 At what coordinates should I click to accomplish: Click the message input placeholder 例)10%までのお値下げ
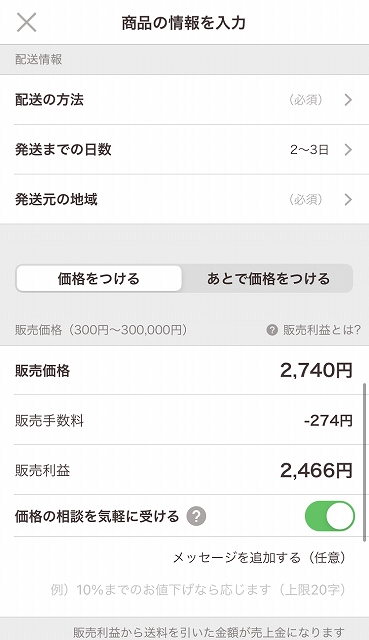tap(198, 590)
